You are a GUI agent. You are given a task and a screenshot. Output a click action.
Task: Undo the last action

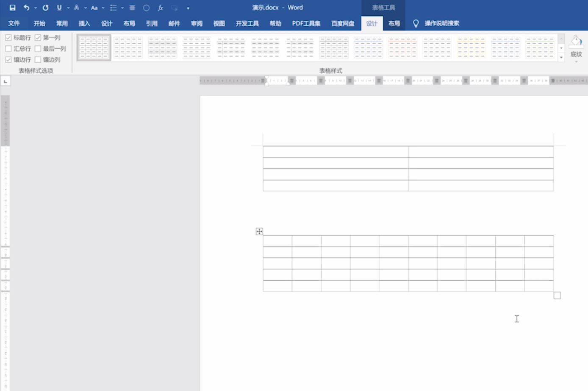pos(26,8)
